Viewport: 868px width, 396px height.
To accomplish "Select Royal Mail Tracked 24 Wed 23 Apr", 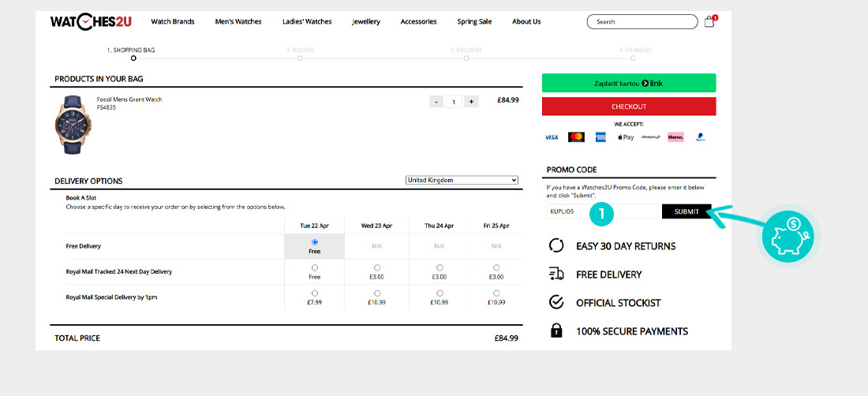I will (x=377, y=267).
